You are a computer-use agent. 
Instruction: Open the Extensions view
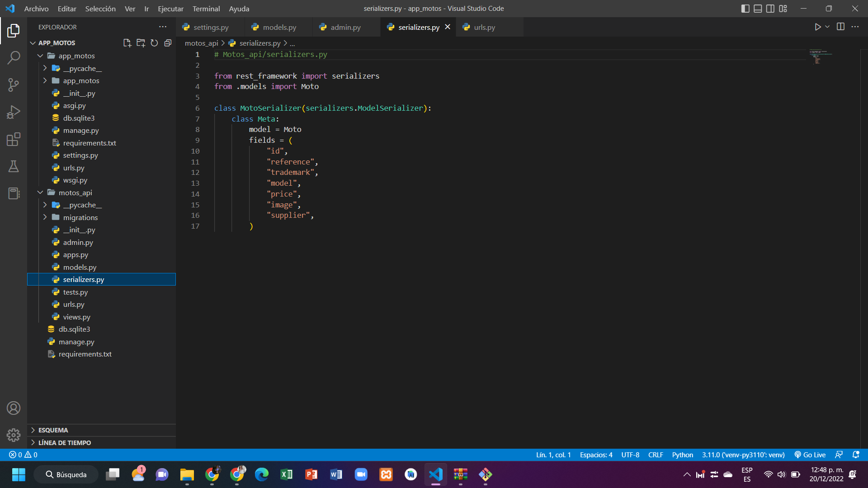(x=14, y=139)
